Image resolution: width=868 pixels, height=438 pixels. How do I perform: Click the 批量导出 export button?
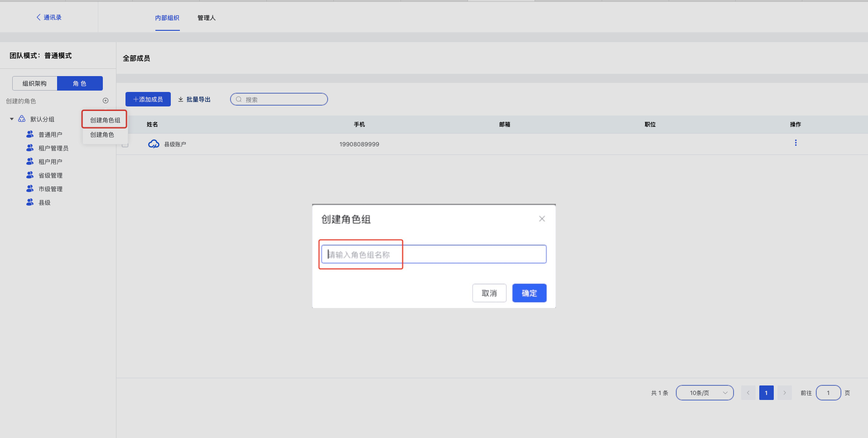pos(194,99)
